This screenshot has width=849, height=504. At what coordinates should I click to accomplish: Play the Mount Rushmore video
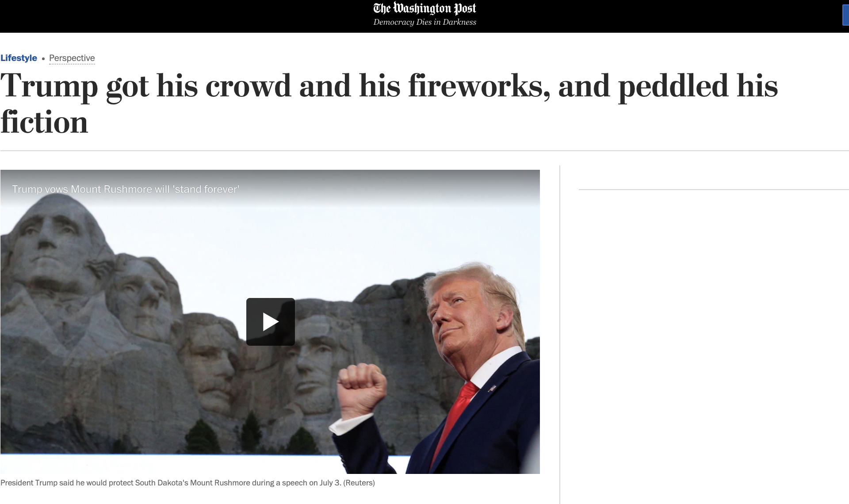click(270, 321)
